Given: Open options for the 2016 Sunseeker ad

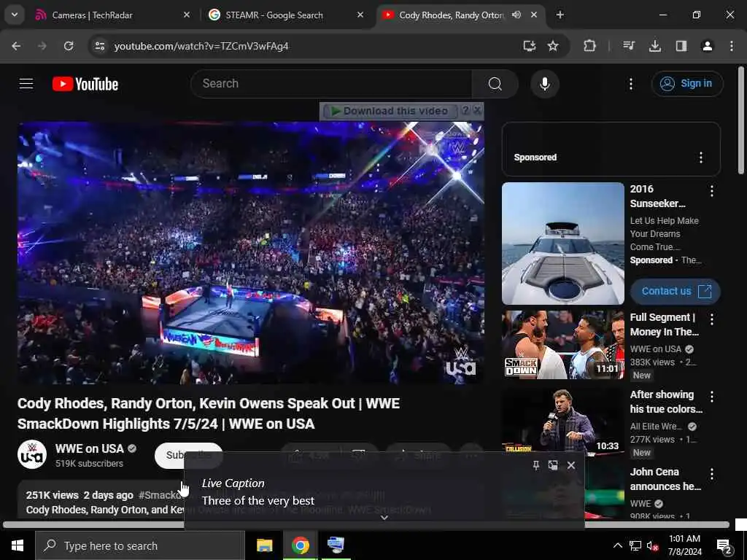Looking at the screenshot, I should coord(712,192).
